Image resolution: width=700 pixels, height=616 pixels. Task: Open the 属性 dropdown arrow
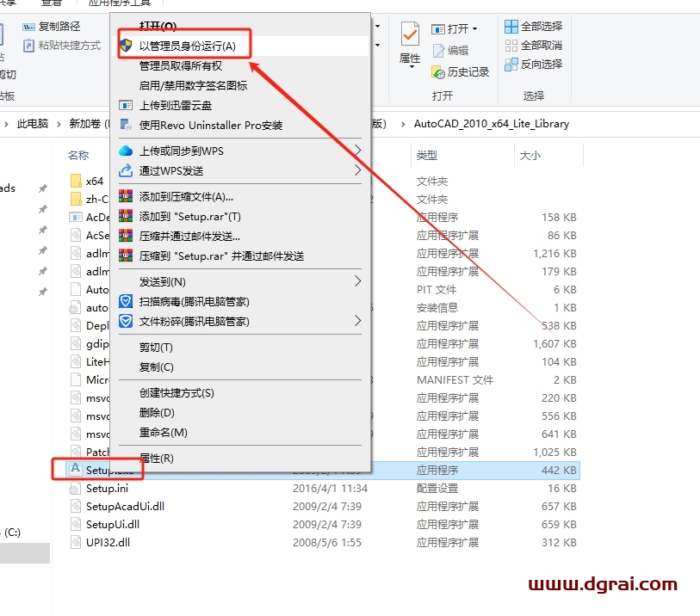[x=412, y=66]
